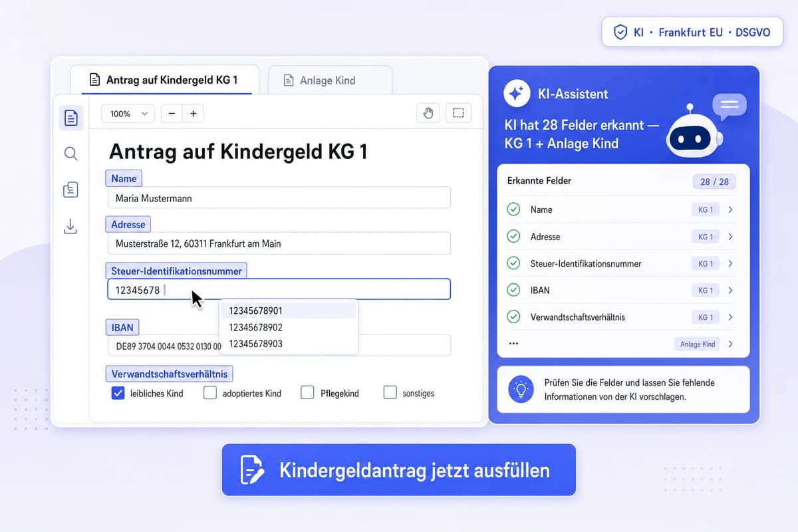Image resolution: width=798 pixels, height=532 pixels.
Task: Click the KI · Frankfurt EU · DSGVO badge
Action: (x=692, y=32)
